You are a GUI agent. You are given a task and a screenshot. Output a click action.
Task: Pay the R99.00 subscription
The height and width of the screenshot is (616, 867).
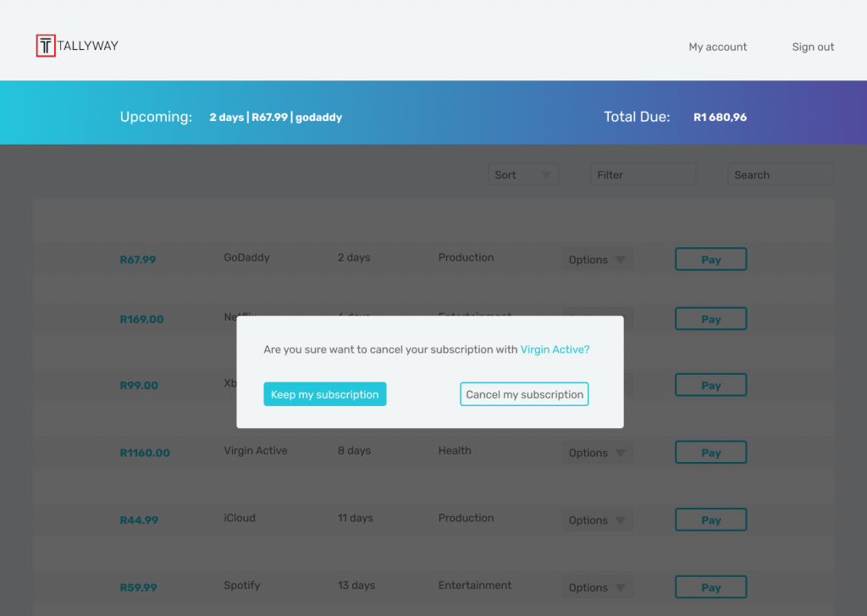click(710, 385)
